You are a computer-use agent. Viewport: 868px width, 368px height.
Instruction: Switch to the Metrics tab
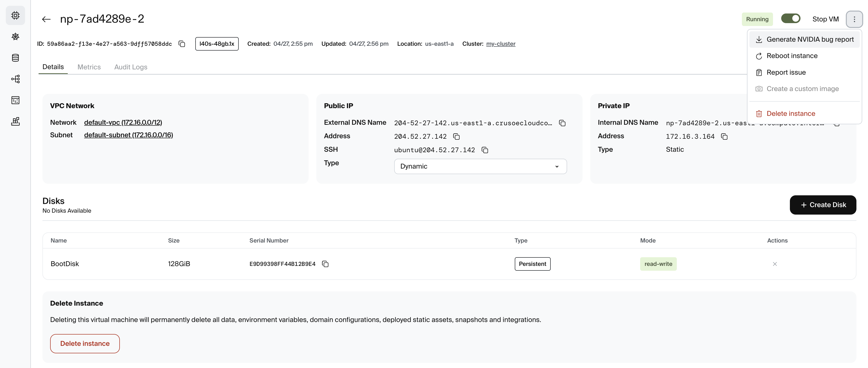tap(89, 67)
